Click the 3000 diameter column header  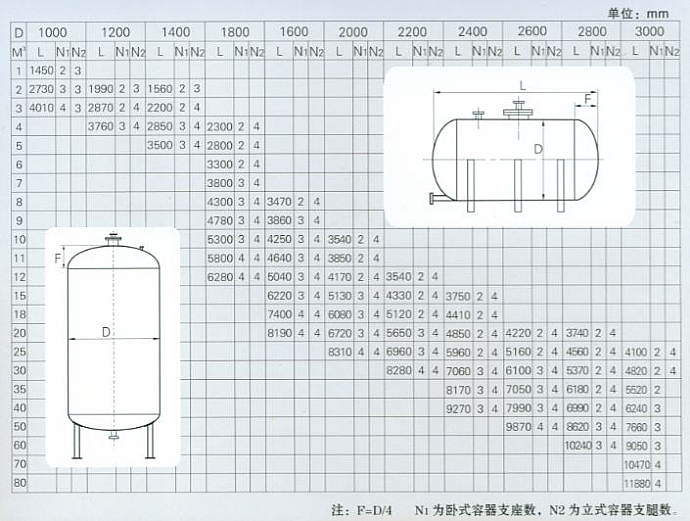(x=650, y=31)
